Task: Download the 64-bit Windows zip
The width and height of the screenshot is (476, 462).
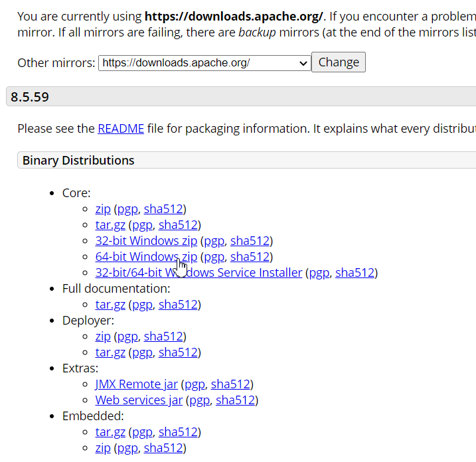Action: (146, 257)
